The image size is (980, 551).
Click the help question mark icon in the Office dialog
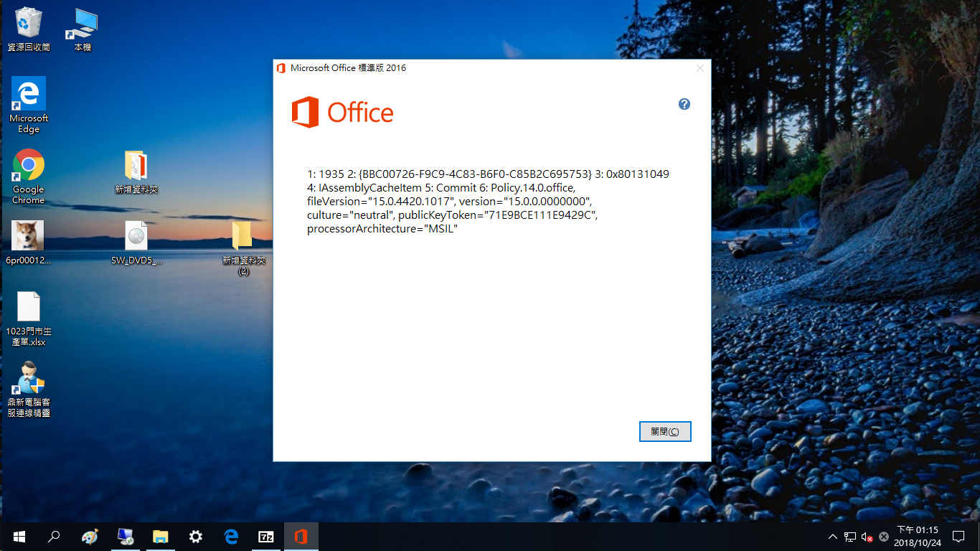[x=684, y=104]
